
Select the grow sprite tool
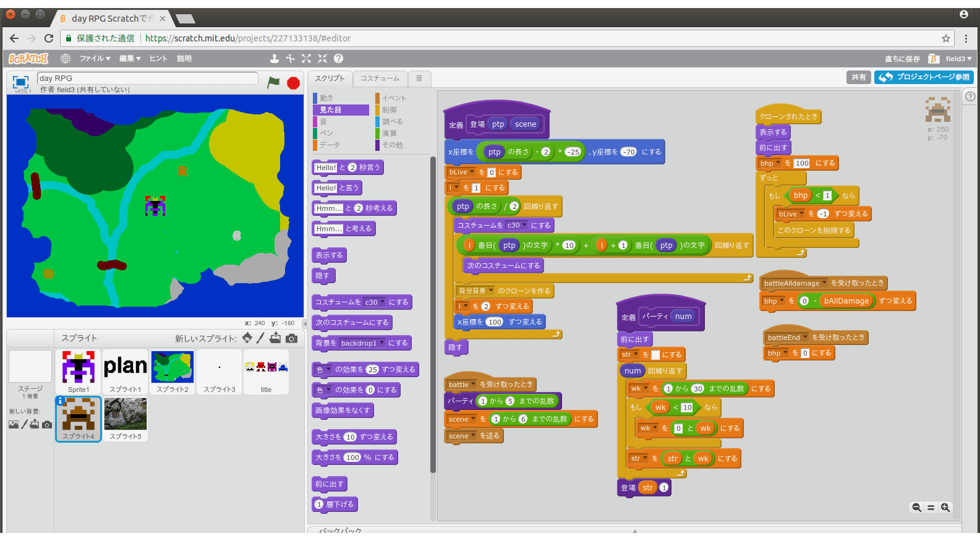(x=306, y=58)
